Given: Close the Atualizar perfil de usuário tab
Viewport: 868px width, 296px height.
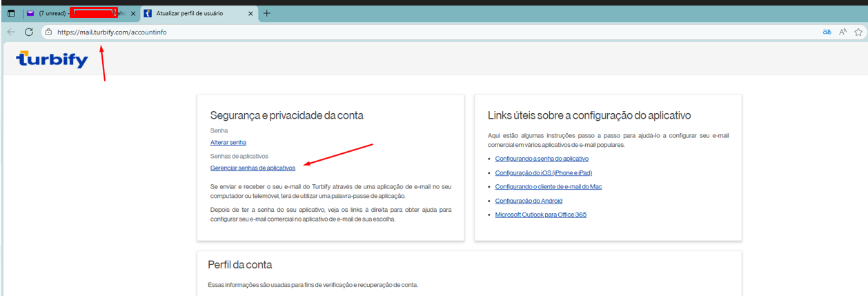Looking at the screenshot, I should [x=250, y=13].
